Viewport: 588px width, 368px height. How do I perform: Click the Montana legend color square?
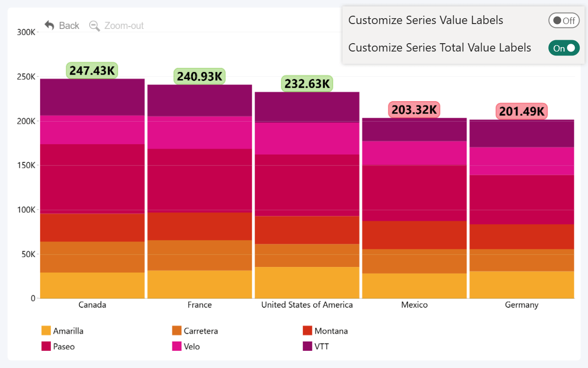pos(308,331)
